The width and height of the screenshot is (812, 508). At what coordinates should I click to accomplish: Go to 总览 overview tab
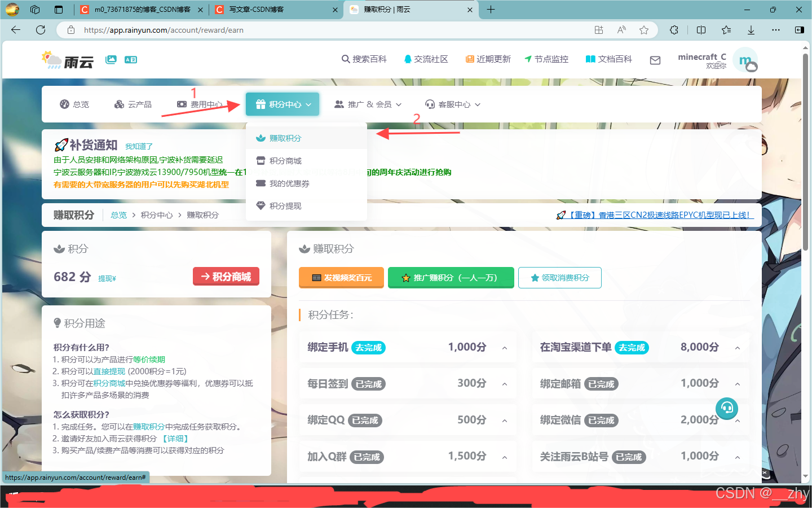tap(74, 104)
